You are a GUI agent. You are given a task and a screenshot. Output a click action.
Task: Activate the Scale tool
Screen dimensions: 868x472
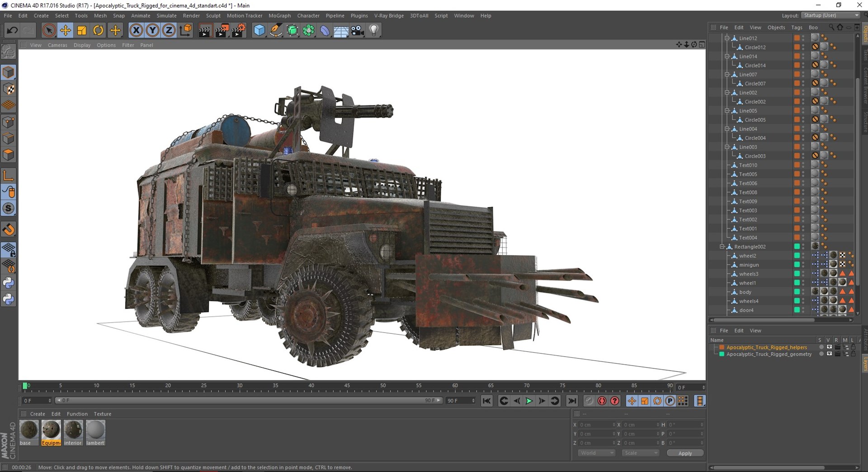pyautogui.click(x=82, y=30)
